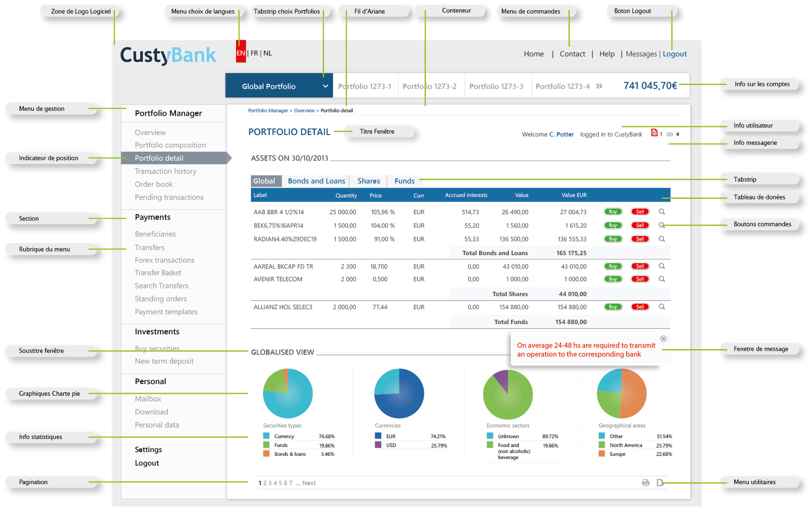This screenshot has width=812, height=514.
Task: Open the Portfolio 1273-2 tab
Action: coord(429,86)
